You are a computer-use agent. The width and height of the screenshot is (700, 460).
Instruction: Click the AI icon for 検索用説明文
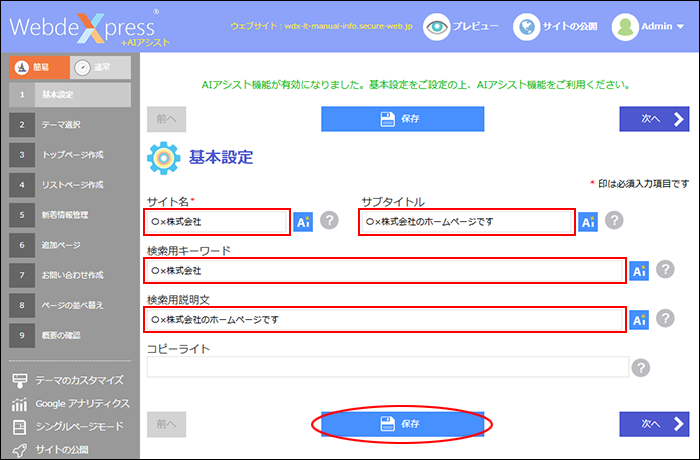(639, 320)
